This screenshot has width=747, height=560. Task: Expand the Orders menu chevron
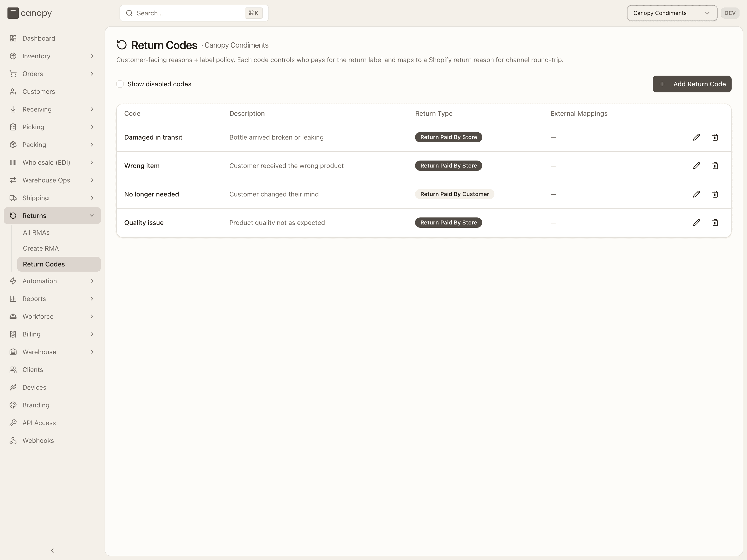(92, 74)
